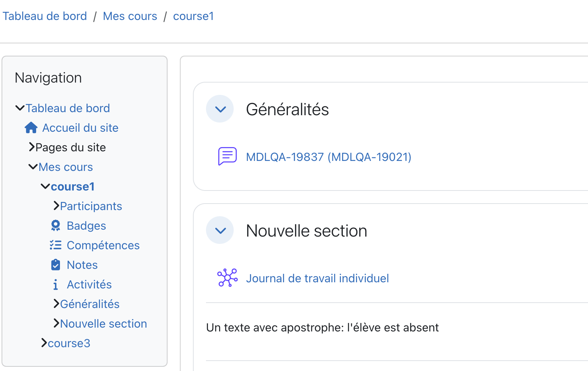Collapse the Nouvelle section chevron button
The image size is (588, 371).
(220, 230)
